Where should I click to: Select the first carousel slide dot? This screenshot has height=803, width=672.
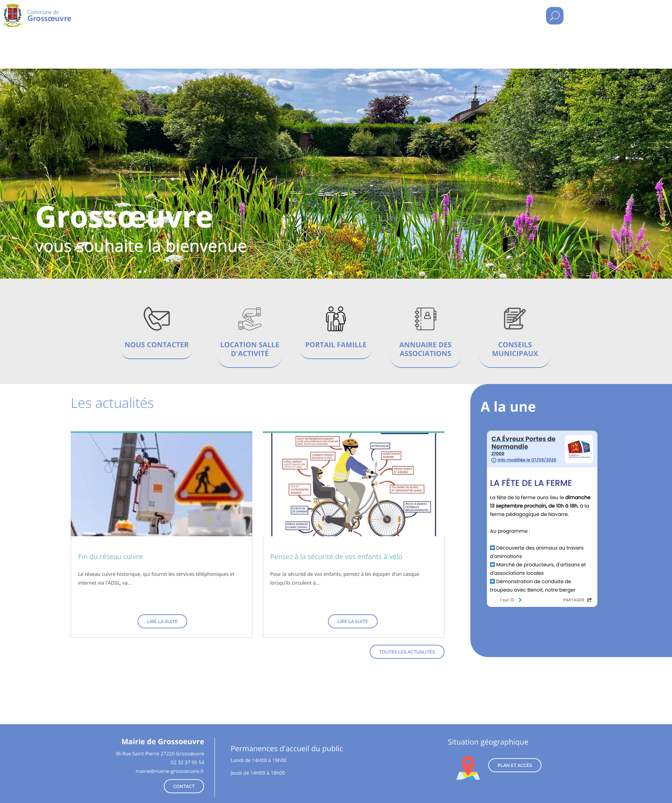click(330, 273)
